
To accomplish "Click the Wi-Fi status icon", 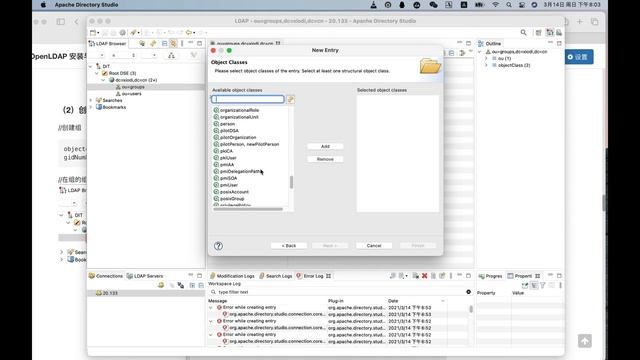I will tap(495, 5).
